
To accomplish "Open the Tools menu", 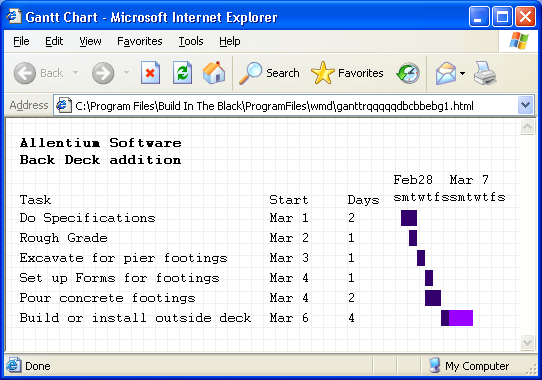I will pos(191,41).
